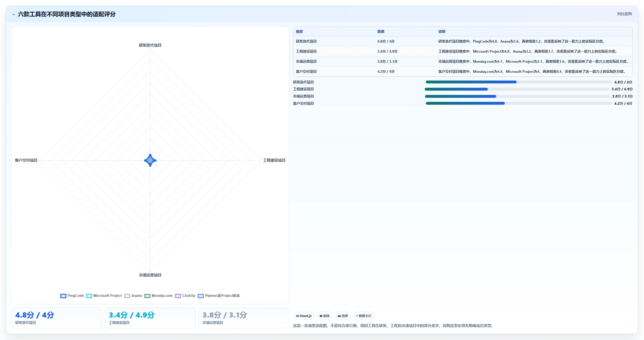Viewport: 644px width, 340px height.
Task: Click the 表格 chip
Action: (325, 316)
